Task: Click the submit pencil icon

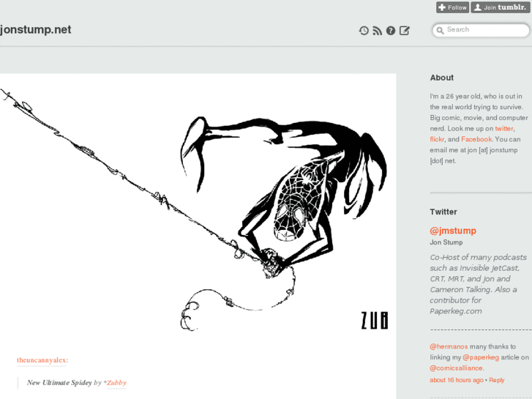Action: pos(405,31)
